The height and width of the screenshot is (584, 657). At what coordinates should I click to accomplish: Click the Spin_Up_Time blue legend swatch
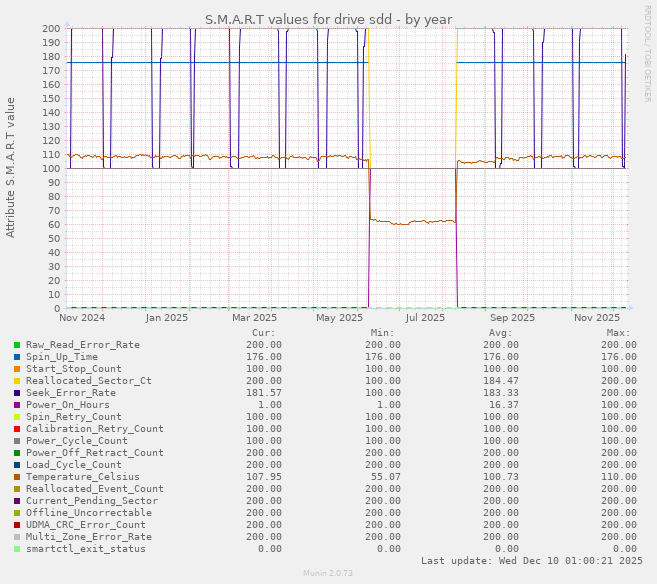[17, 357]
